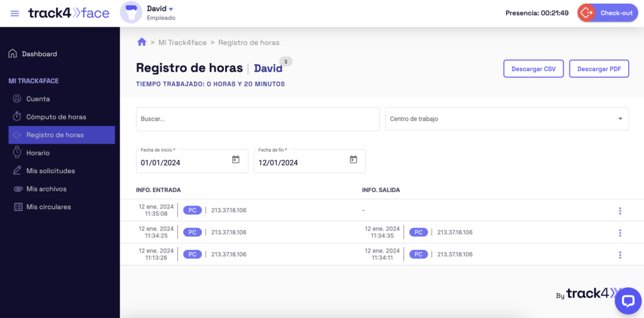This screenshot has width=644, height=318.
Task: Go to Dashboard in sidebar
Action: (39, 54)
